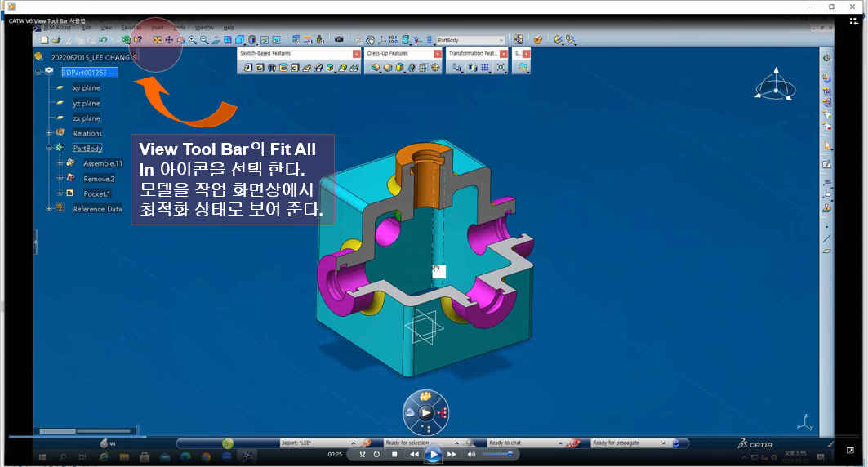868x467 pixels.
Task: Open the PartBody dropdown in the toolbar
Action: coord(501,39)
